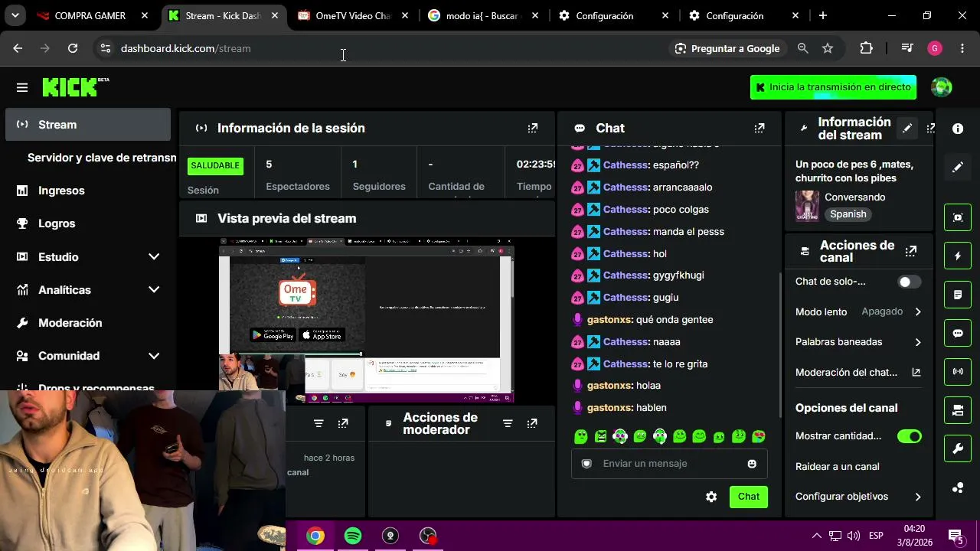Screen dimensions: 980x551
Task: Click the note page icon in right rail
Action: [x=958, y=295]
